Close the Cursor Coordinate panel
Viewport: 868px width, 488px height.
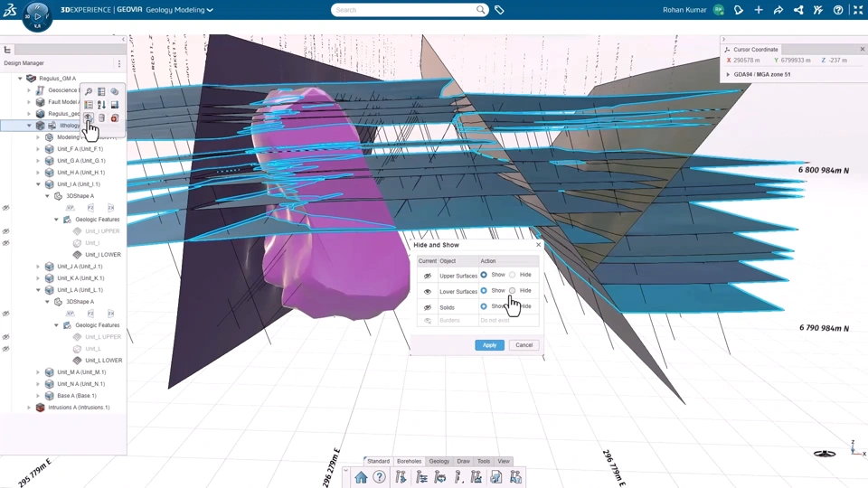point(862,49)
